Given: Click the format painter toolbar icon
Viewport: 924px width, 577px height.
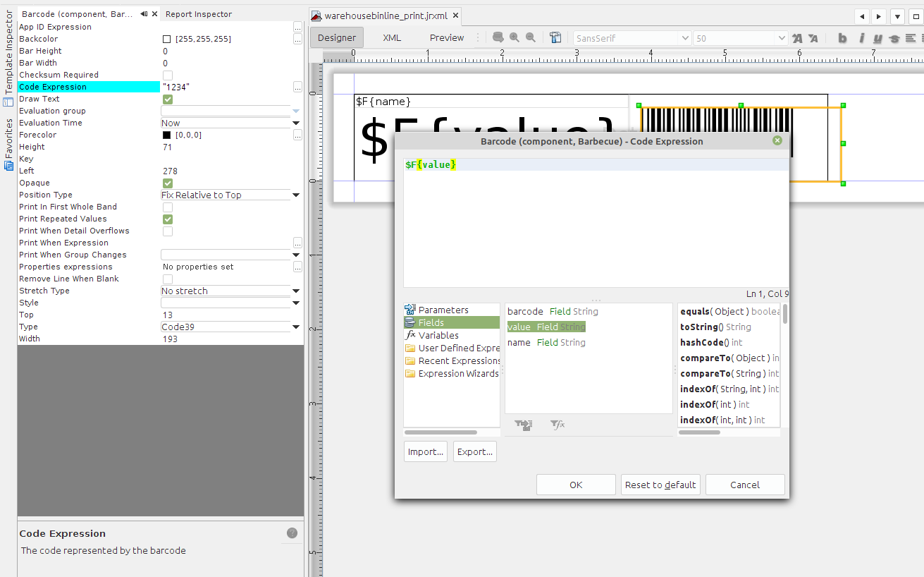Looking at the screenshot, I should click(x=555, y=38).
